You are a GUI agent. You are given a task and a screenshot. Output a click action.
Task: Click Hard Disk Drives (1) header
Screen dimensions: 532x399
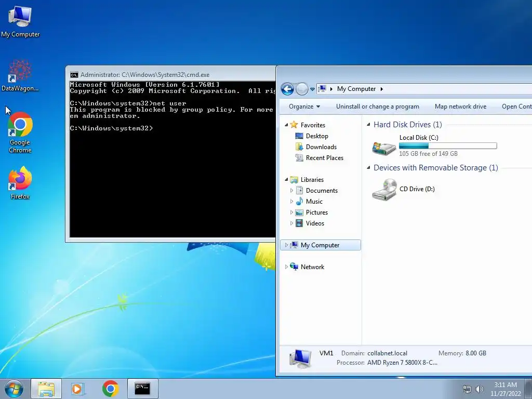pos(407,125)
